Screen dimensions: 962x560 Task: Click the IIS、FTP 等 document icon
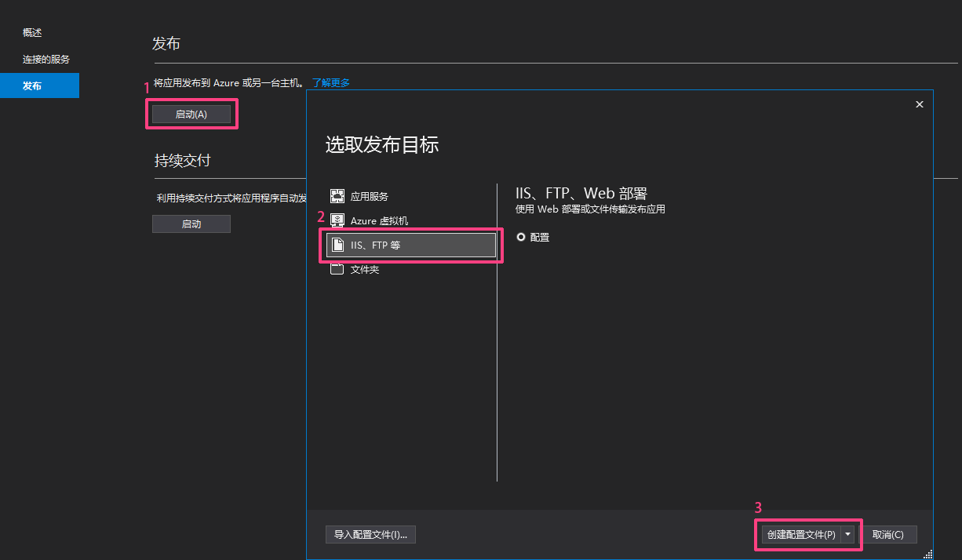click(337, 245)
